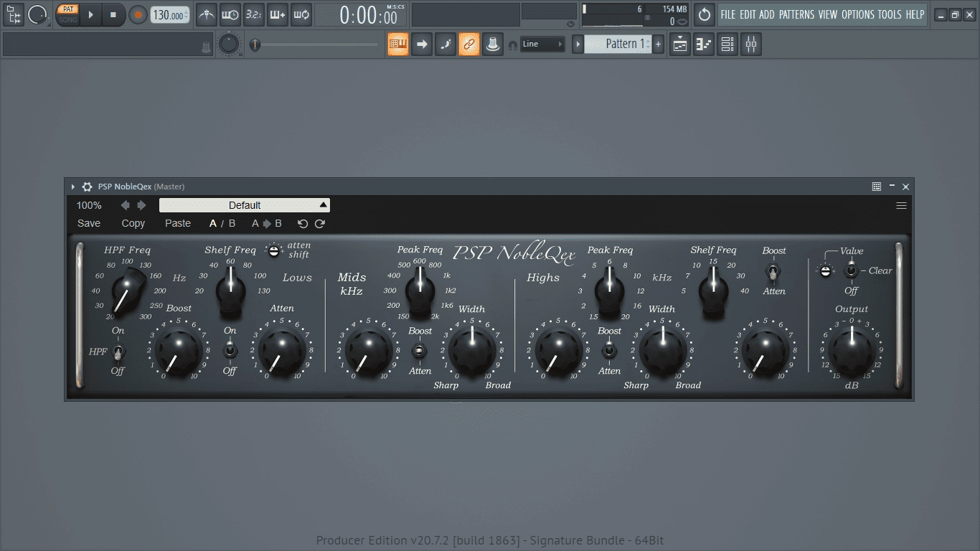Switch to PAT pattern mode
Viewport: 980px width, 551px height.
(x=67, y=9)
